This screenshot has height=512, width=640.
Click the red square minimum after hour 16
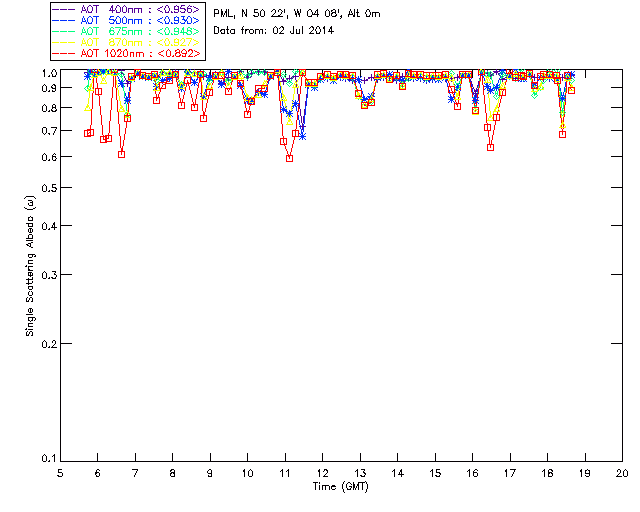click(491, 147)
